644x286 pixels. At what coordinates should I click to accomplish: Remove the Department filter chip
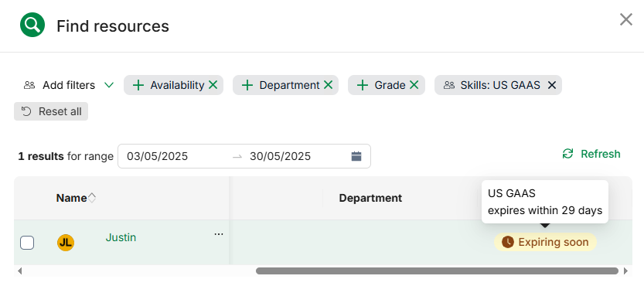coord(328,85)
